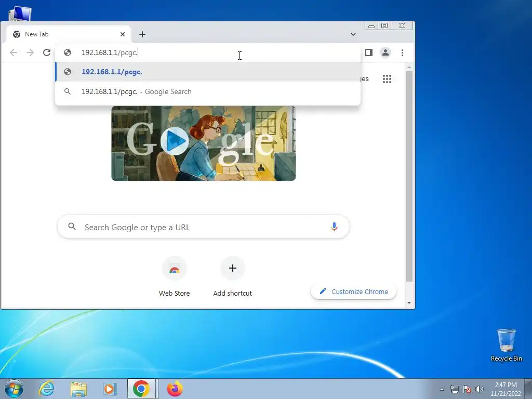Open the Windows Start menu
The image size is (532, 399).
14,389
